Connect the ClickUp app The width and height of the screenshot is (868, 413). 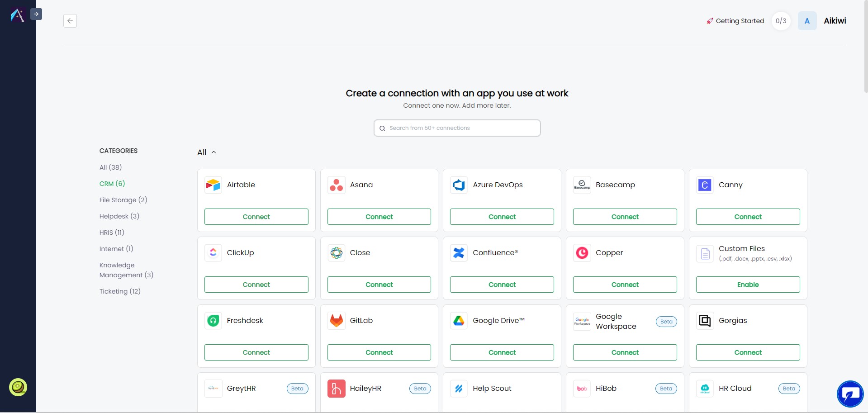point(256,285)
